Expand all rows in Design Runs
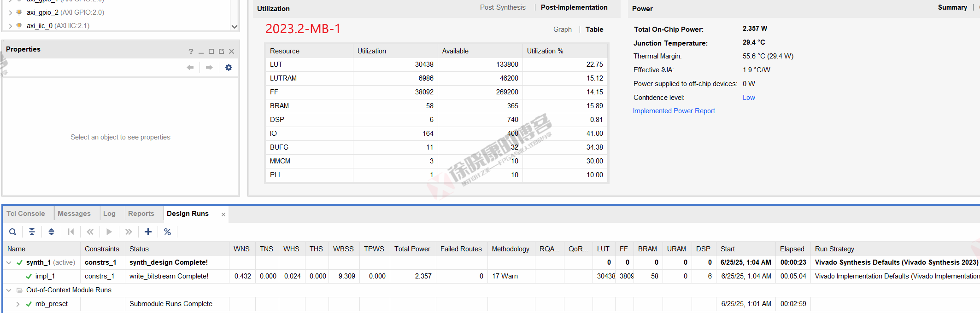 point(51,232)
